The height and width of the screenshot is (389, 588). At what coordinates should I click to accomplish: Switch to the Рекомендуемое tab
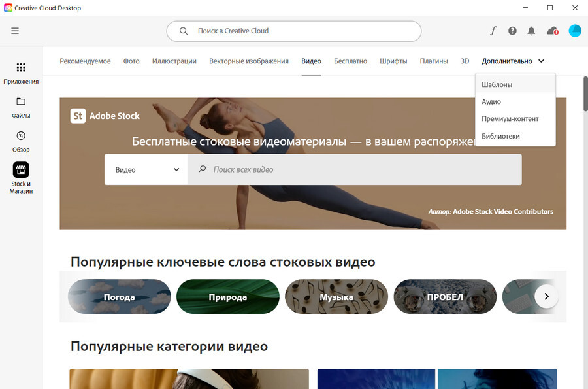(x=85, y=61)
